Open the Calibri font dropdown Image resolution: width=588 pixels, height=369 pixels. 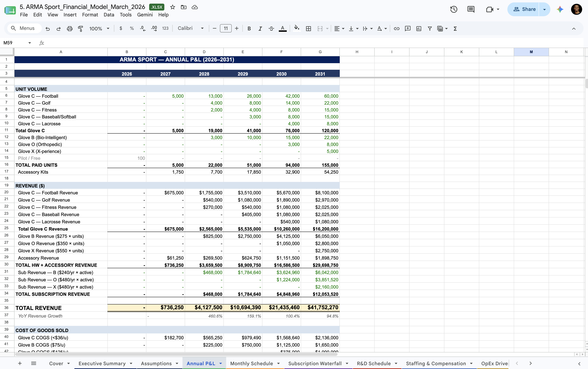click(x=191, y=28)
